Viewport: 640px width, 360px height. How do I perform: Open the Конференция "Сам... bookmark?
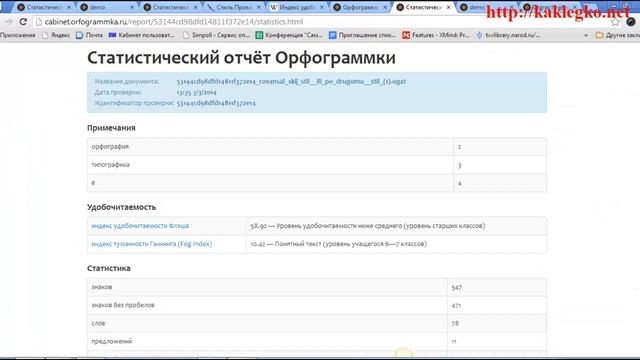289,36
